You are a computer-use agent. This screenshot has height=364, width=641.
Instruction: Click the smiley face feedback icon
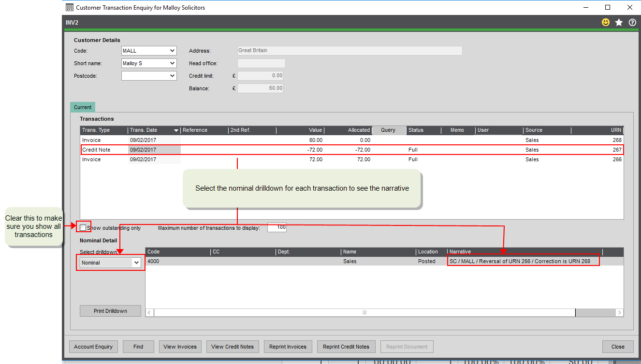point(605,22)
